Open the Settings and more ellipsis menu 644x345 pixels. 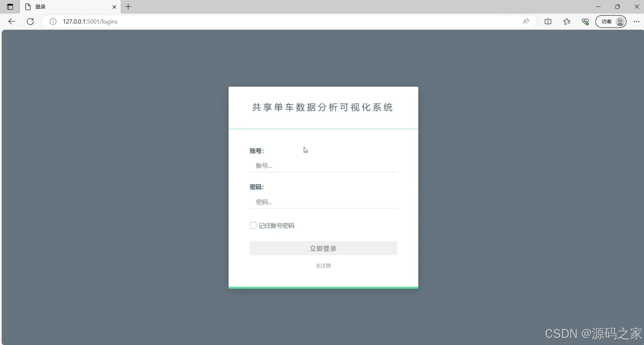(636, 21)
